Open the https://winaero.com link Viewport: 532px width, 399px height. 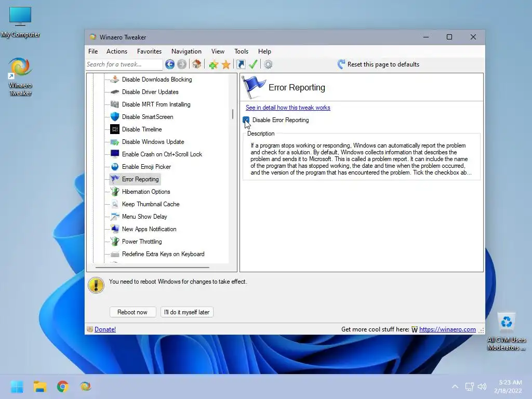click(447, 329)
